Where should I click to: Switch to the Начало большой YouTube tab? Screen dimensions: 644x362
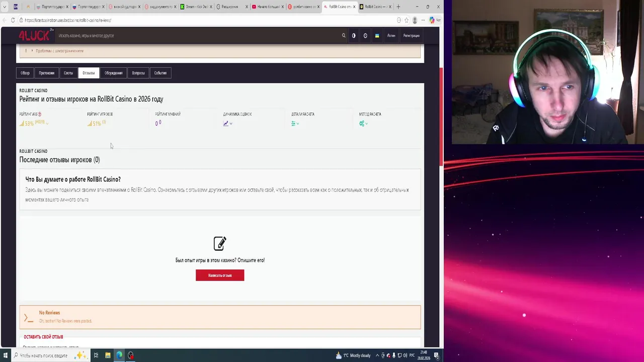[x=267, y=7]
